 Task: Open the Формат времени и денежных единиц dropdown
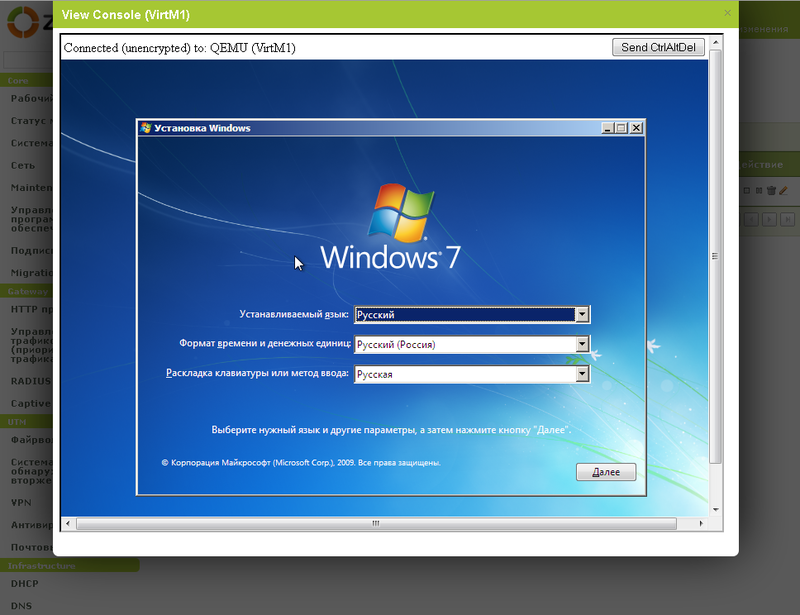(x=581, y=342)
